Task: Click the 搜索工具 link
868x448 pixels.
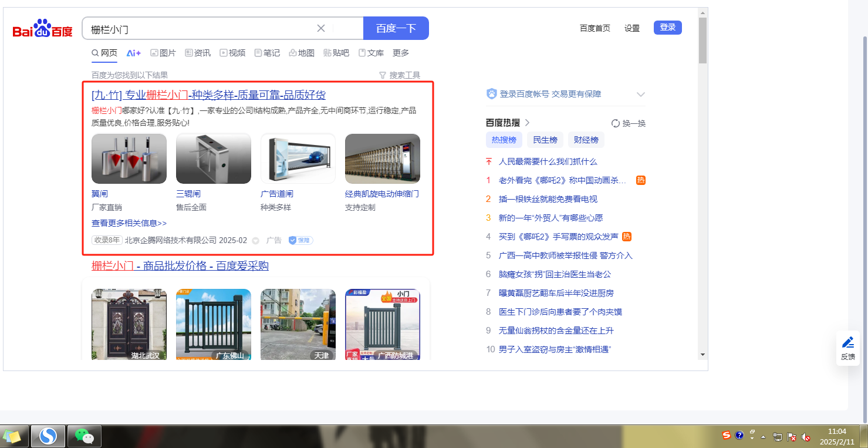Action: point(405,75)
